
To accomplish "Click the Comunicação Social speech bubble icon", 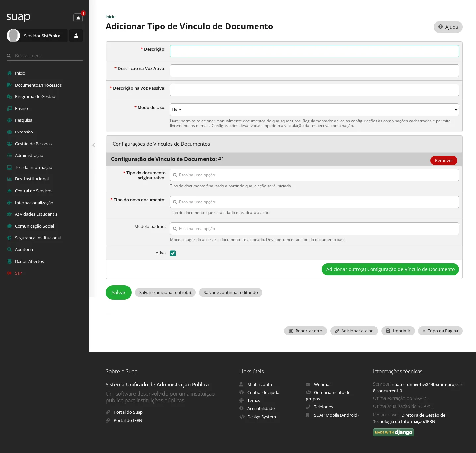I will coord(9,226).
